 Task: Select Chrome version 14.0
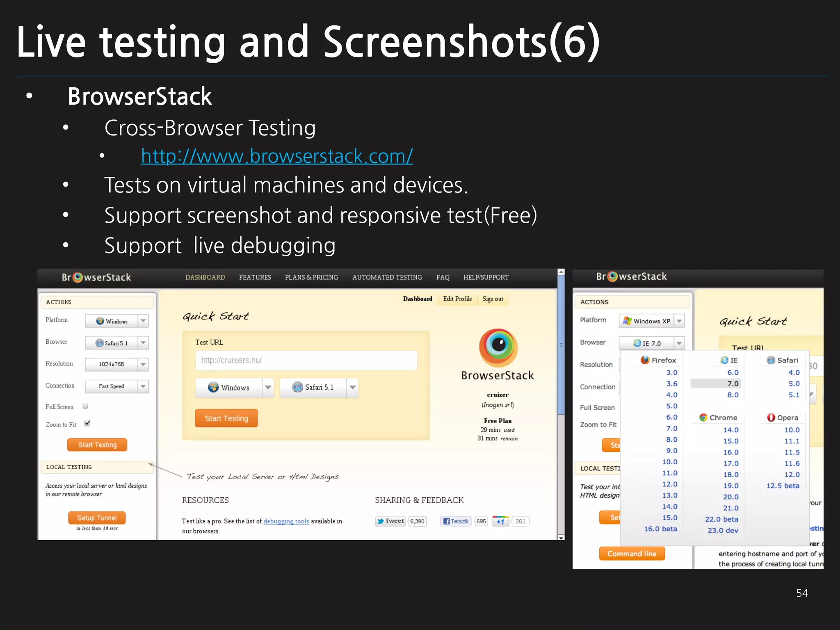pos(731,430)
